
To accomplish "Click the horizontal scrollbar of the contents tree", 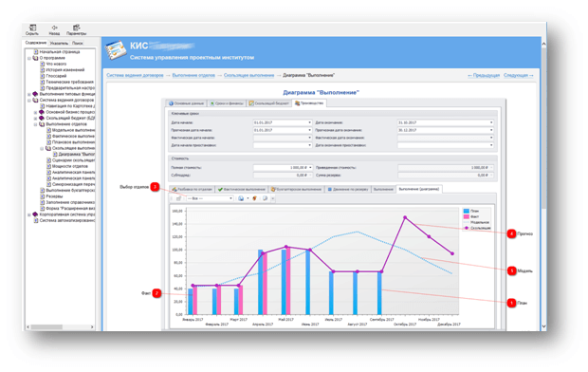I will [60, 327].
